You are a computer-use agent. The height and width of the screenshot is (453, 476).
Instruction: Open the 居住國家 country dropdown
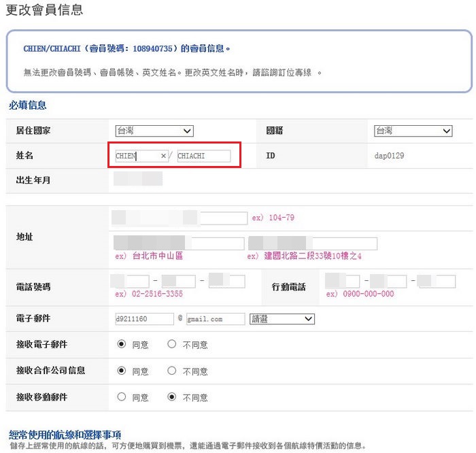point(154,131)
